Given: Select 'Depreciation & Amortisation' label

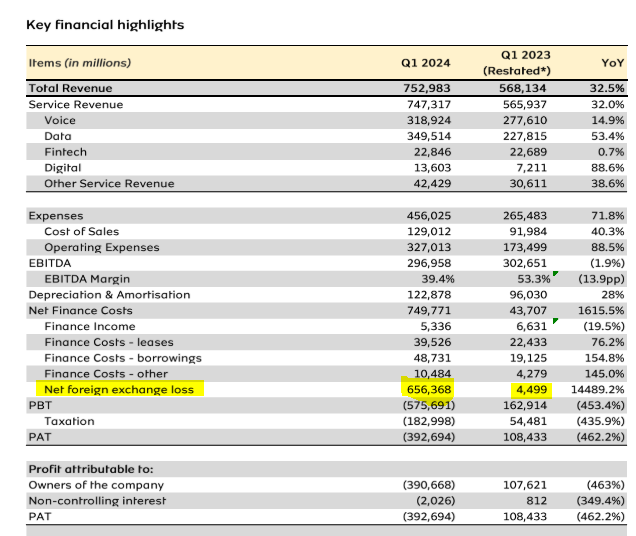Looking at the screenshot, I should [110, 295].
